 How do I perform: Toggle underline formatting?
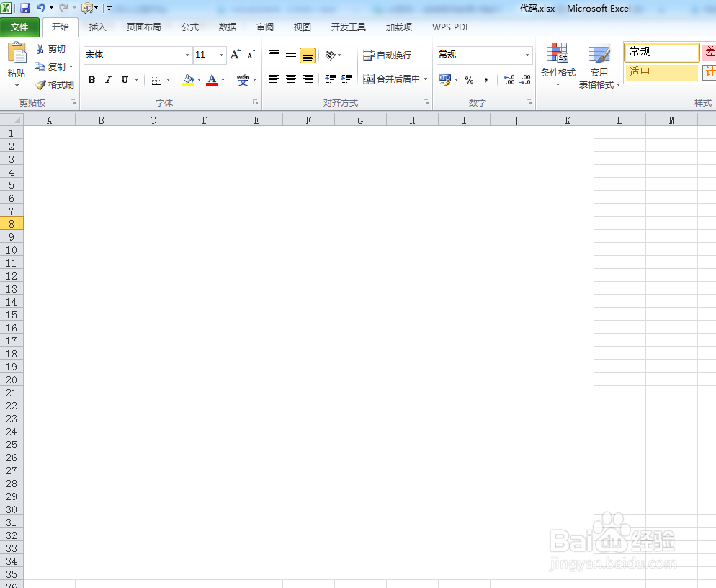coord(125,80)
